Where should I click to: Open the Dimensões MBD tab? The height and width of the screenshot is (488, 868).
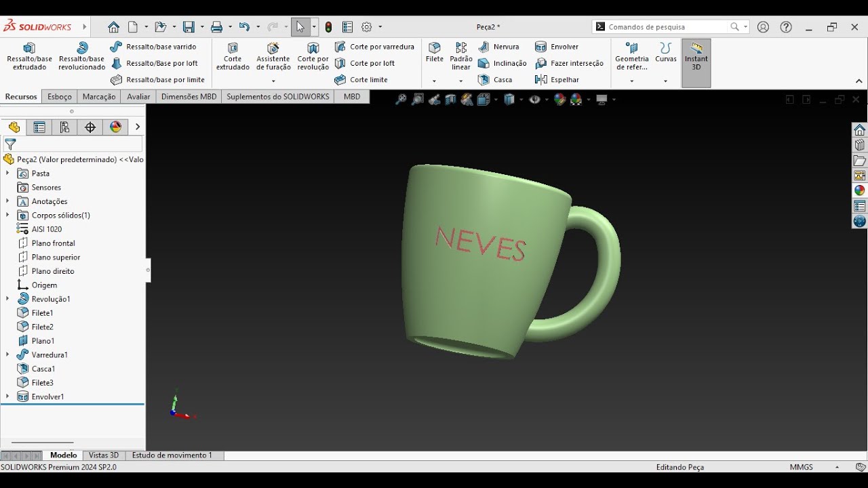tap(189, 97)
